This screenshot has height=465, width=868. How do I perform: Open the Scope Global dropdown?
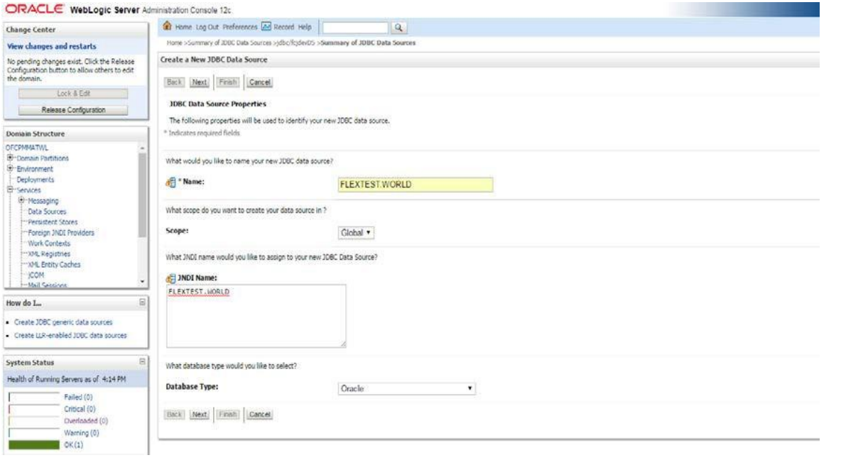(x=357, y=232)
